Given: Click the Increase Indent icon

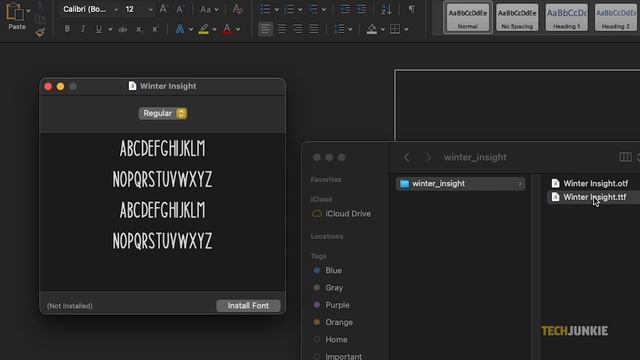Looking at the screenshot, I should click(x=361, y=9).
